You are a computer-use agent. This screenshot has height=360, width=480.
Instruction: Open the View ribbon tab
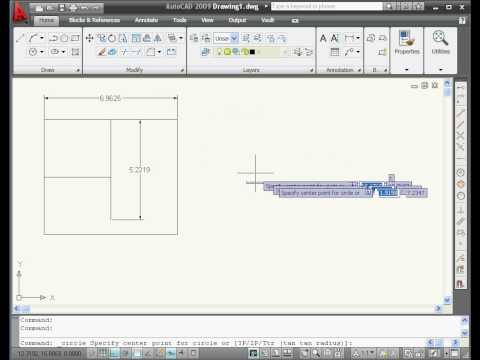pyautogui.click(x=207, y=20)
